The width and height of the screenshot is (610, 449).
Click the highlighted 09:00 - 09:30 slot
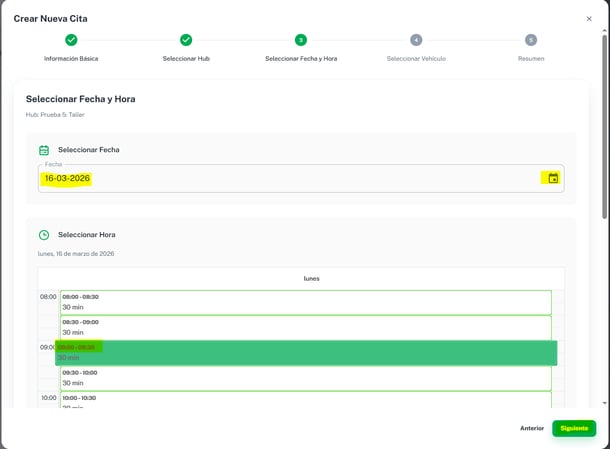click(306, 353)
